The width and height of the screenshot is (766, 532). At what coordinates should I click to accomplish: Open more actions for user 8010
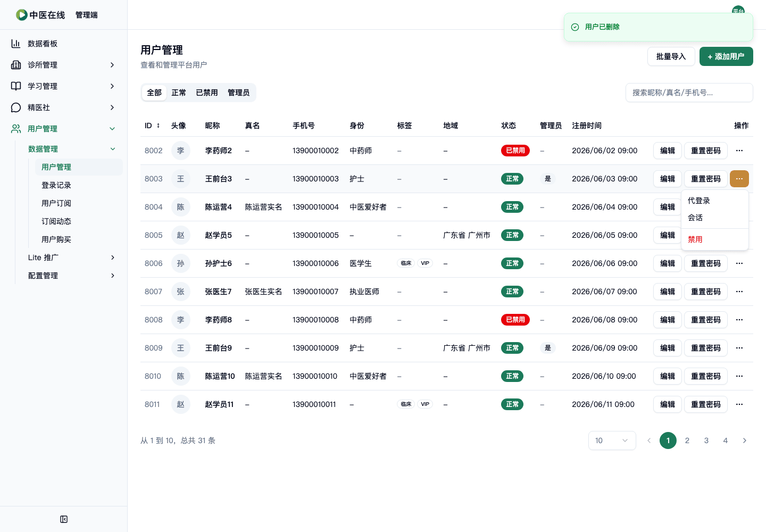[739, 376]
